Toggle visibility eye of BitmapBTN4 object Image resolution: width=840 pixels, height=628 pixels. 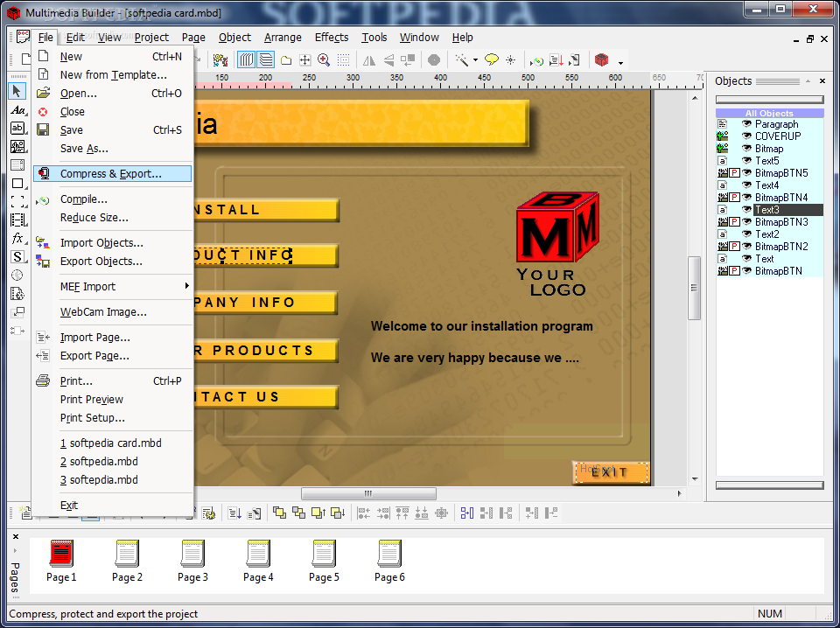746,198
